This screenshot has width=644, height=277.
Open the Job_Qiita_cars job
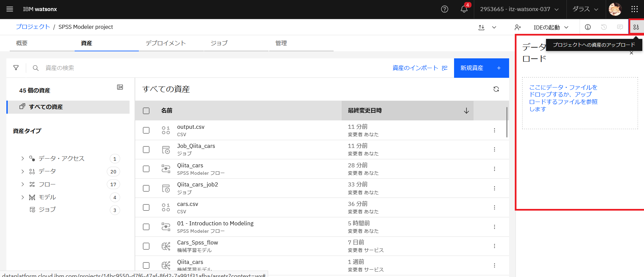coord(196,146)
